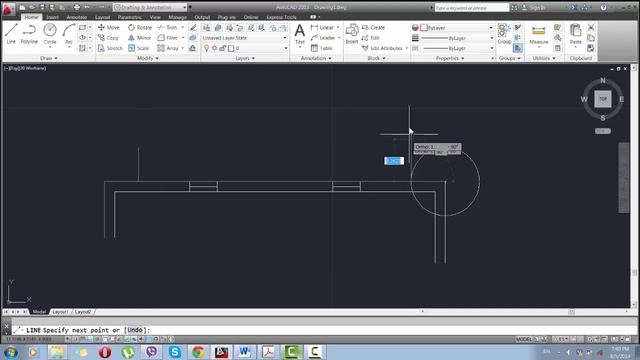
Task: Click the Mirror tool
Action: (140, 38)
